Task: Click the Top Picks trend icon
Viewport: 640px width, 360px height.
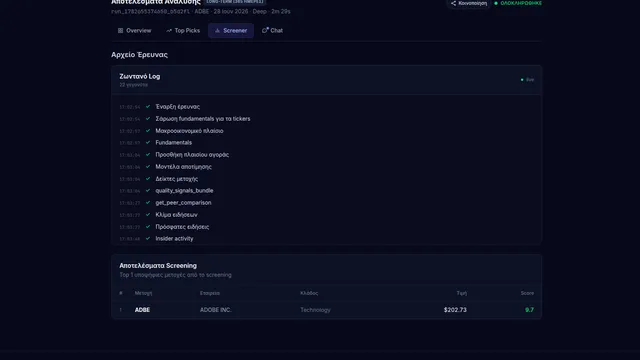Action: pyautogui.click(x=169, y=31)
